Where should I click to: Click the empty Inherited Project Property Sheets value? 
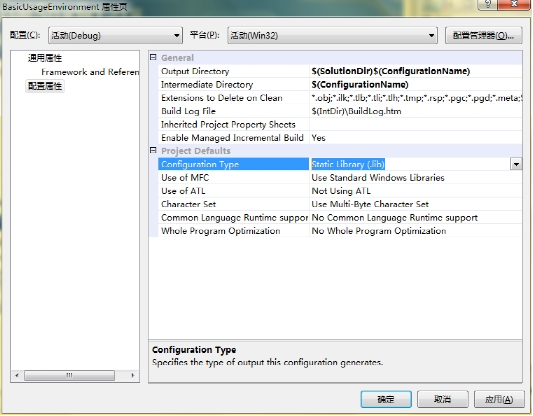[416, 124]
